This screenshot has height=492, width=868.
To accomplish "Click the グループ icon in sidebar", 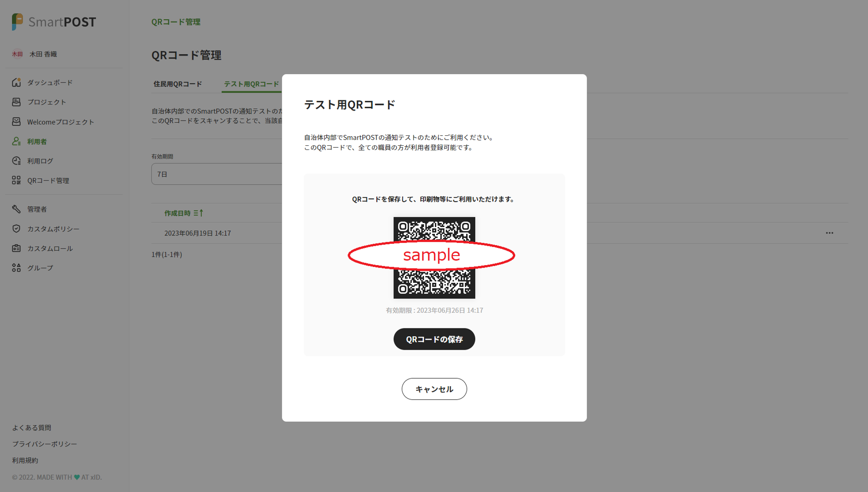I will (16, 268).
